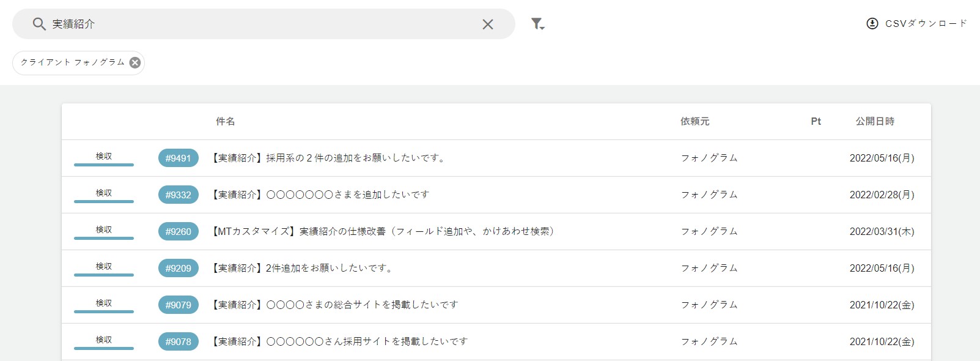Viewport: 980px width, 361px height.
Task: Select the #9078 ticket ID badge
Action: pos(178,341)
